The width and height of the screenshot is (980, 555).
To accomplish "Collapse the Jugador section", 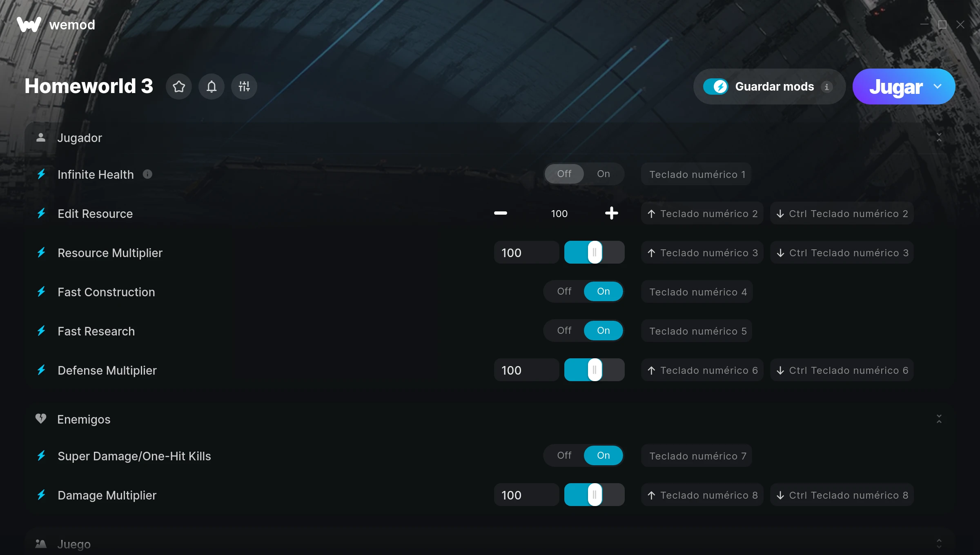I will pos(939,138).
